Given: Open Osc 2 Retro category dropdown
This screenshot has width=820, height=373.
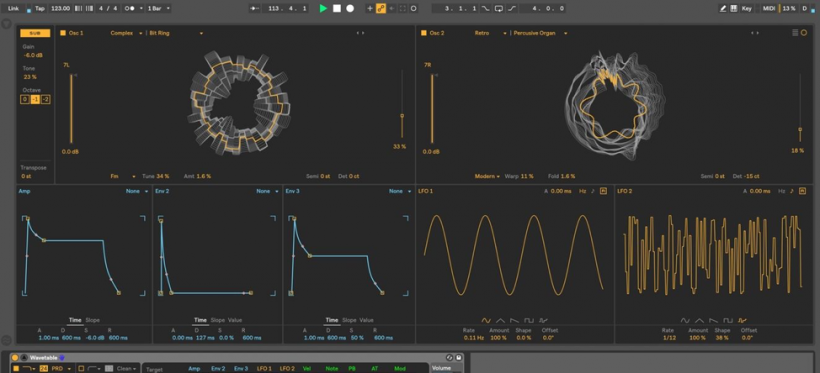Looking at the screenshot, I should click(491, 33).
